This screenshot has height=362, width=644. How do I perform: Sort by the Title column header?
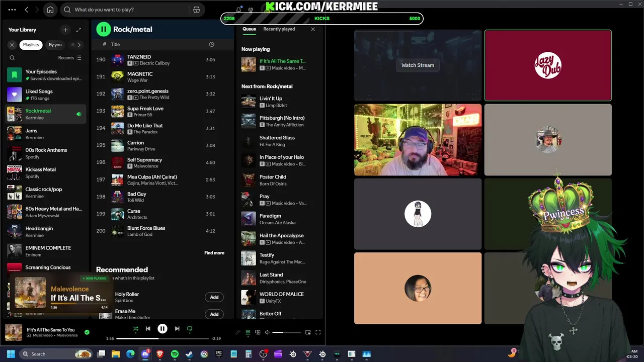click(x=115, y=44)
